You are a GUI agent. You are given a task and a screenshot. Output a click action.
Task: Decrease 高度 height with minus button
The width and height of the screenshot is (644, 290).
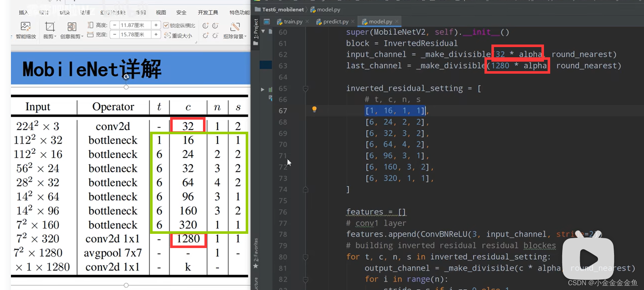(x=115, y=25)
